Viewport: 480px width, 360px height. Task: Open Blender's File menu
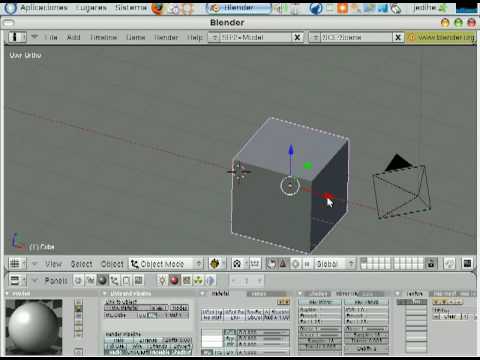(x=51, y=37)
